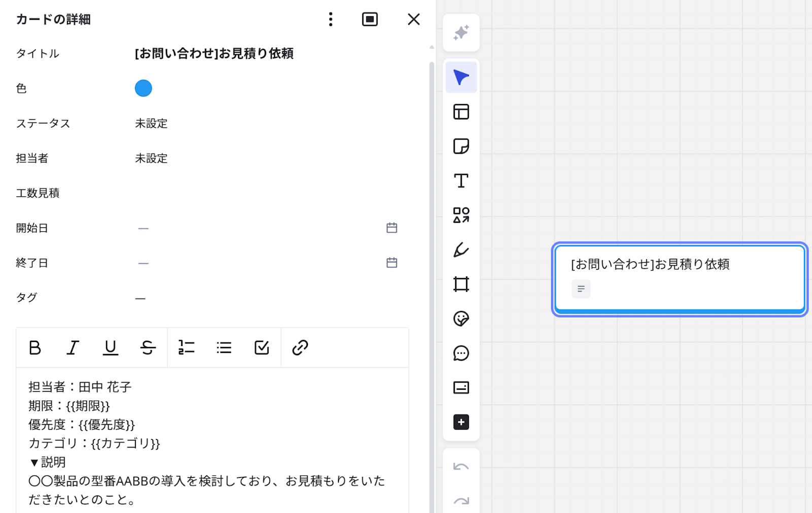
Task: Open calendar picker for 開始日
Action: pyautogui.click(x=392, y=228)
